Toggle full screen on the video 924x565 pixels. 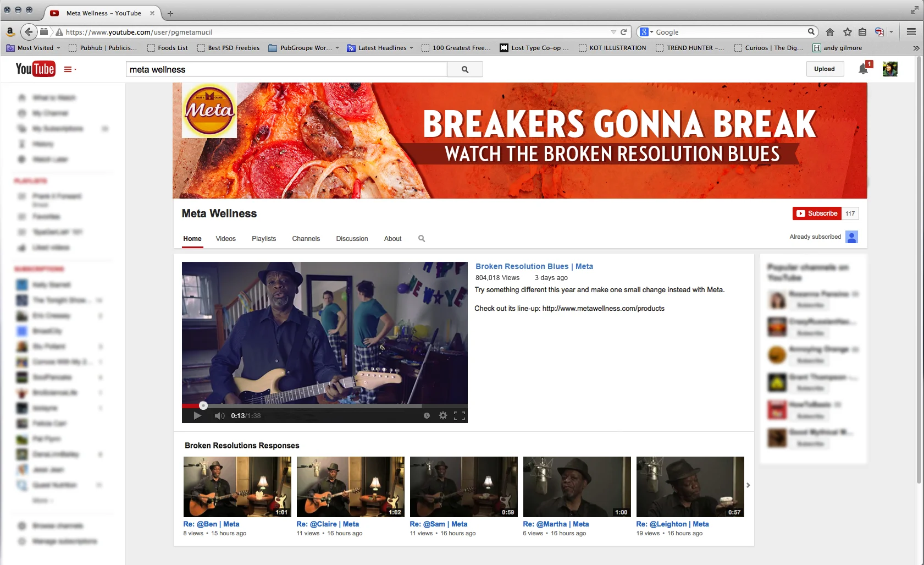(x=460, y=415)
